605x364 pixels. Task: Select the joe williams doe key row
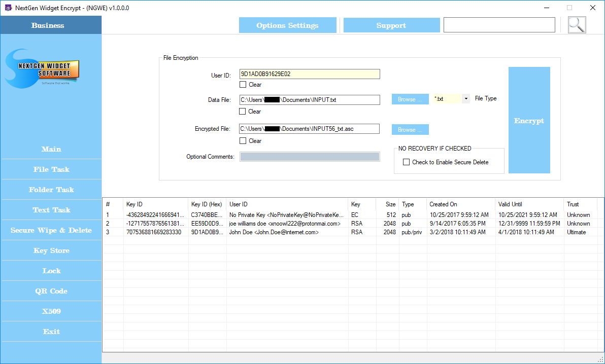(350, 224)
